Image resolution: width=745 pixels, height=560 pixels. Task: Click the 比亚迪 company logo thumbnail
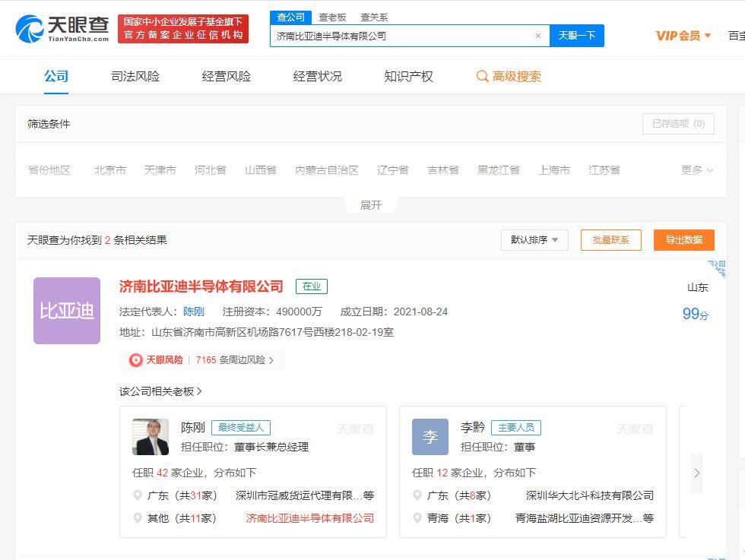click(67, 312)
